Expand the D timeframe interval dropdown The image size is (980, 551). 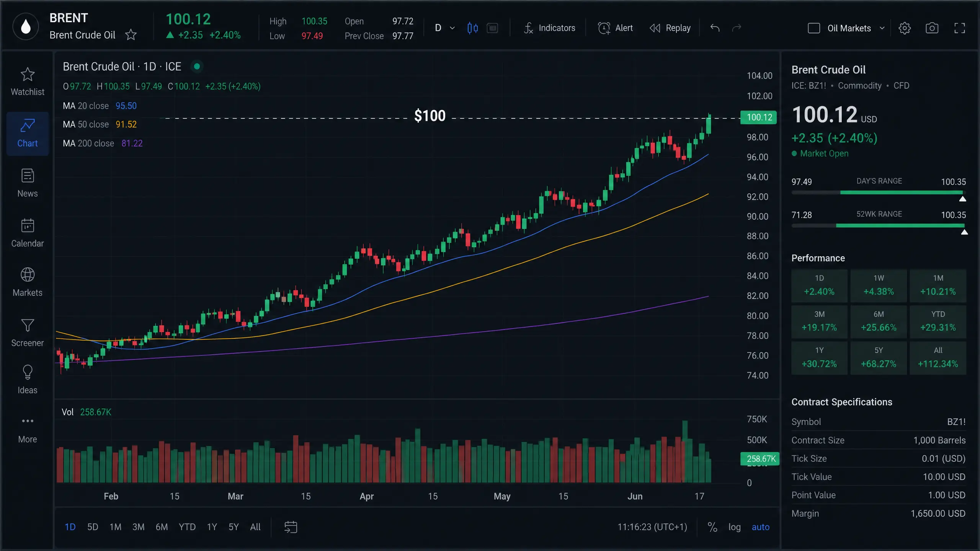tap(445, 28)
